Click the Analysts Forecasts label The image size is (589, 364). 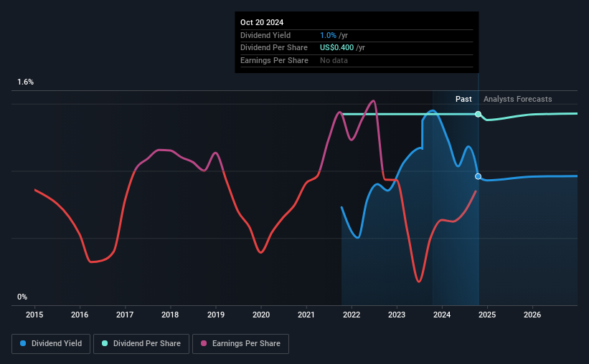pos(518,99)
